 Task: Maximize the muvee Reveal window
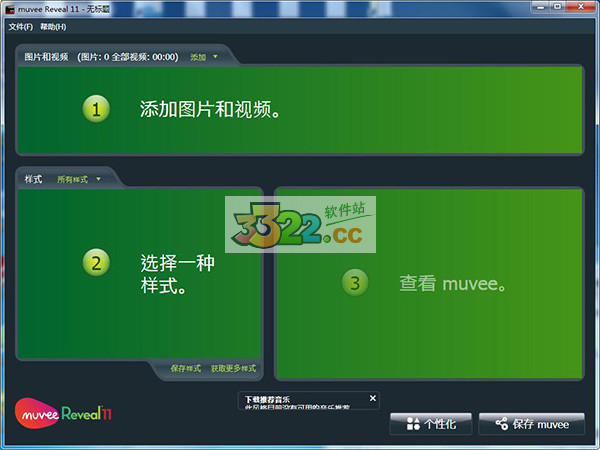pos(558,7)
